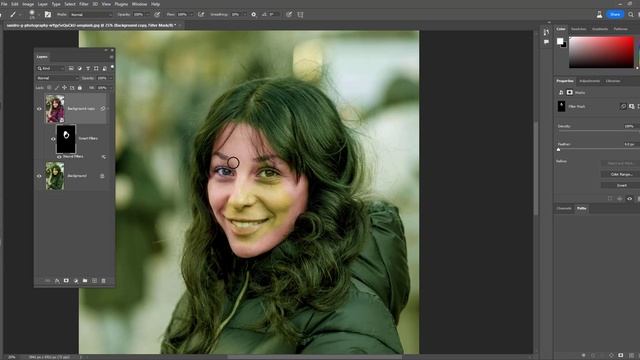Hide the Background copy layer
This screenshot has width=640, height=360.
(39, 109)
